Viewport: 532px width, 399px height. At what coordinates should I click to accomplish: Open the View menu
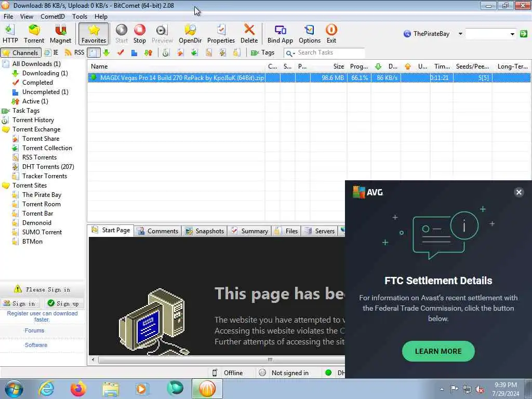(26, 16)
